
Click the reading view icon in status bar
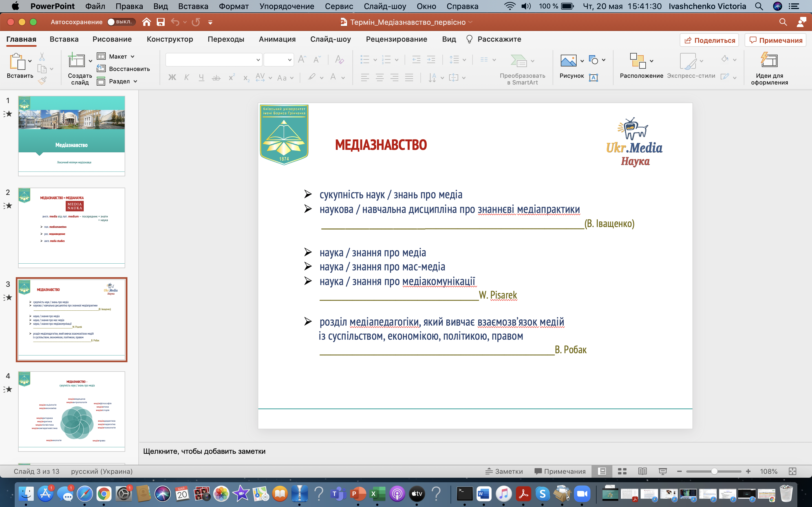tap(642, 471)
